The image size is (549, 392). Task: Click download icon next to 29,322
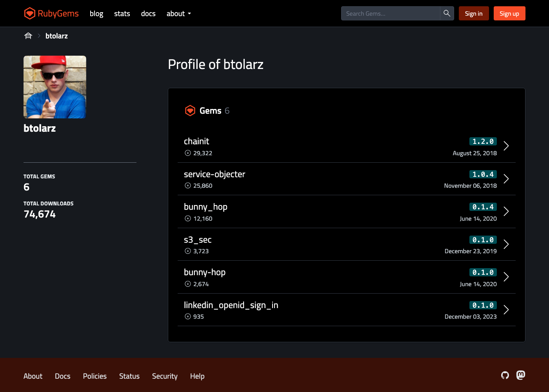pyautogui.click(x=188, y=153)
